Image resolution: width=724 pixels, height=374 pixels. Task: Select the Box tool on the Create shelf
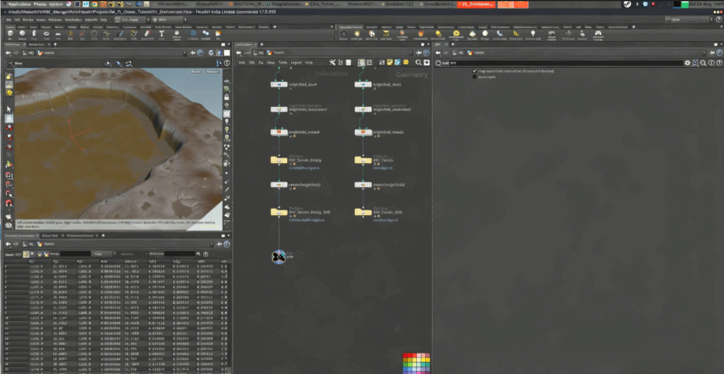10,35
